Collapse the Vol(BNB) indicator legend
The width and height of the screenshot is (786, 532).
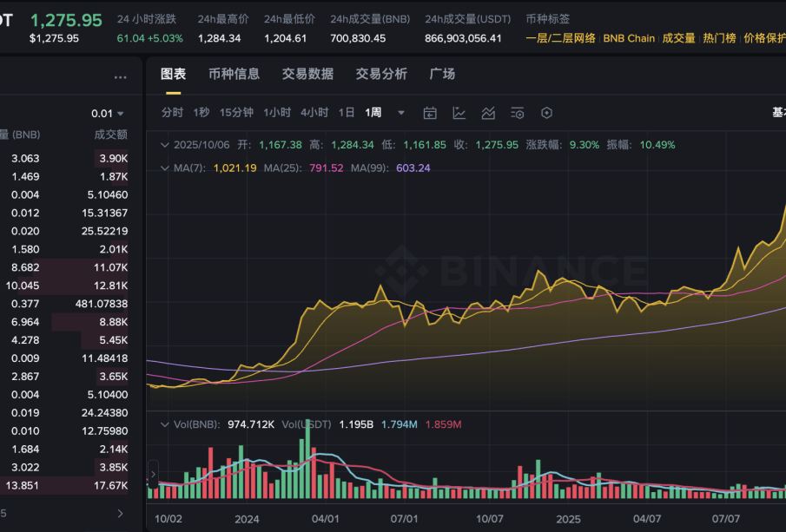(x=164, y=424)
